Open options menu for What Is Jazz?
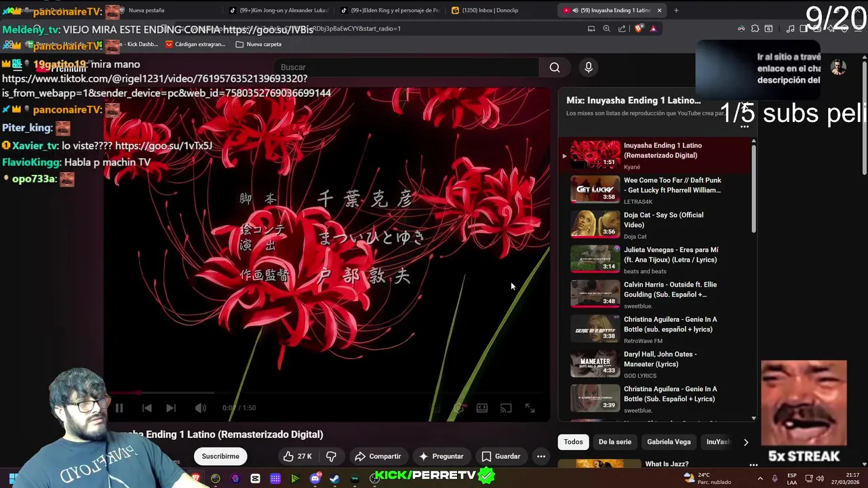The image size is (868, 488). (753, 465)
